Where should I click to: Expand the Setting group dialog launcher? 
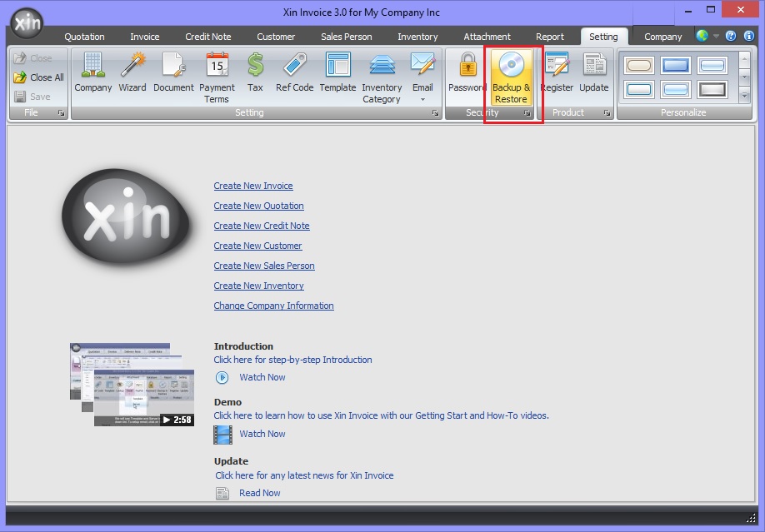click(x=435, y=112)
